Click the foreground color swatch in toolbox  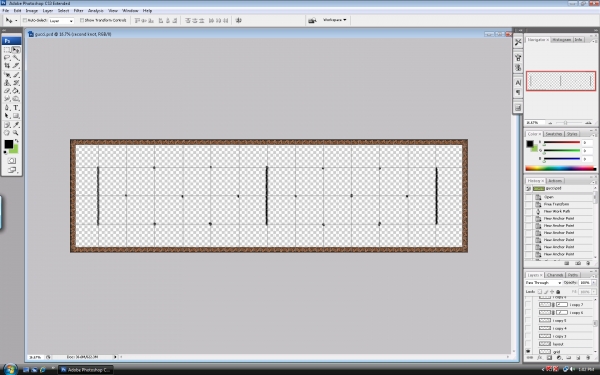tap(8, 144)
